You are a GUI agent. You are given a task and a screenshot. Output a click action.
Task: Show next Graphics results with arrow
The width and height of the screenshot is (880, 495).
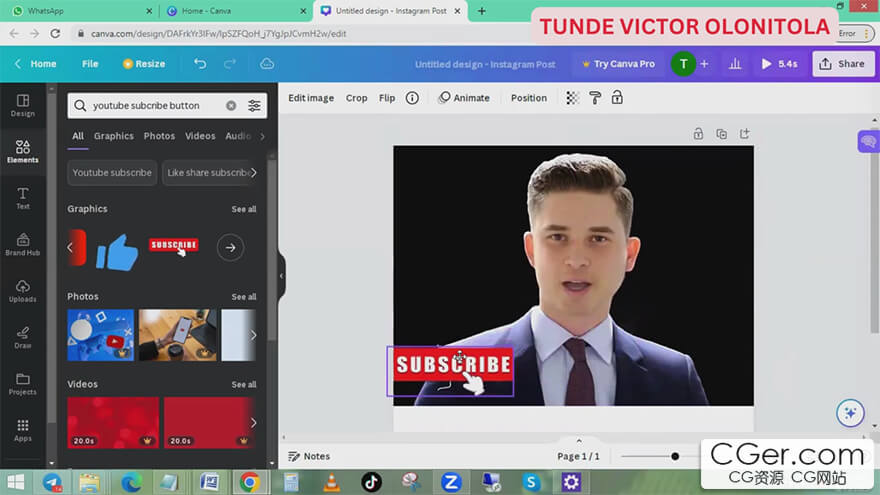(x=230, y=248)
